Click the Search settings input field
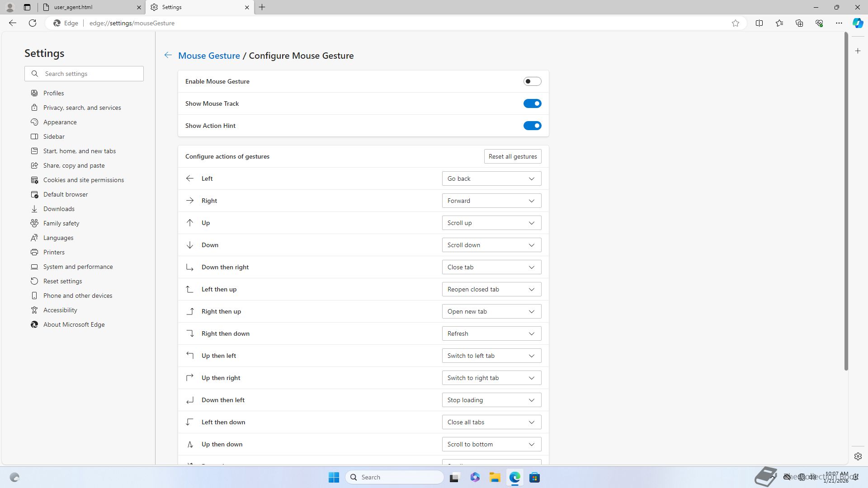Image resolution: width=868 pixels, height=488 pixels. pyautogui.click(x=90, y=74)
